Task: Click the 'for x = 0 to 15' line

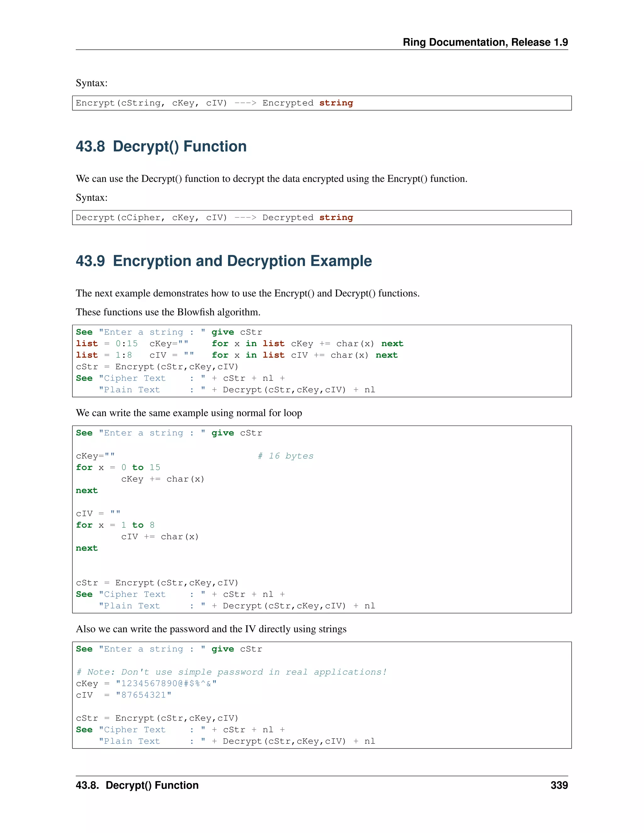Action: [x=118, y=467]
